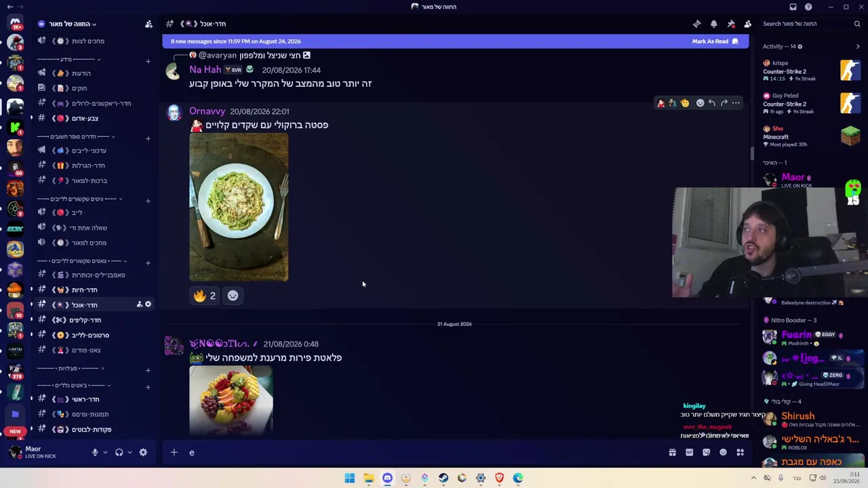Open the fruit platter photo attachment
The image size is (868, 488).
point(231,400)
